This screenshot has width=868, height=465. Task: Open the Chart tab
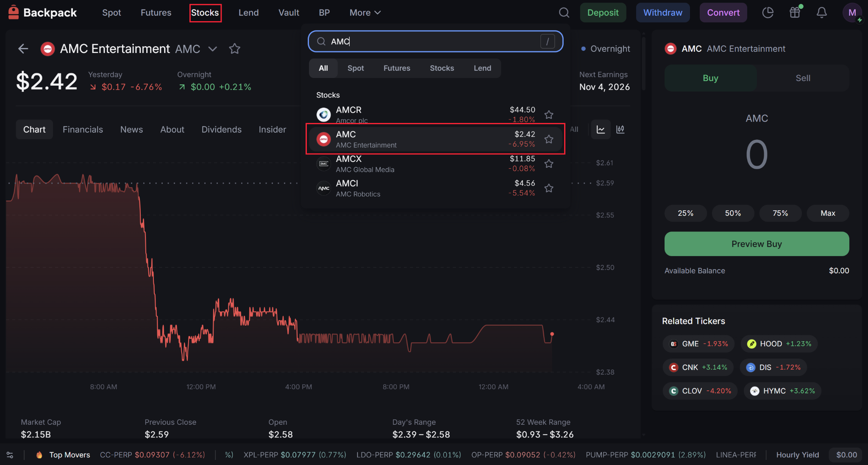pos(34,129)
